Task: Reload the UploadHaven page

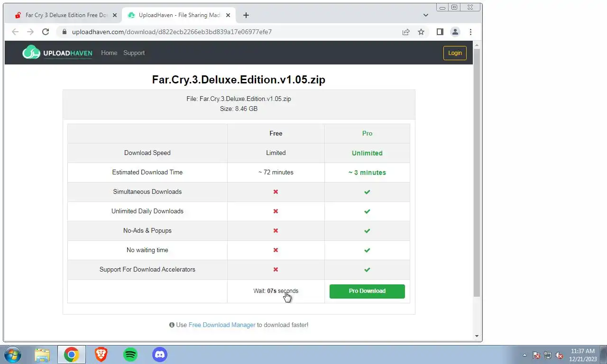Action: pos(46,32)
